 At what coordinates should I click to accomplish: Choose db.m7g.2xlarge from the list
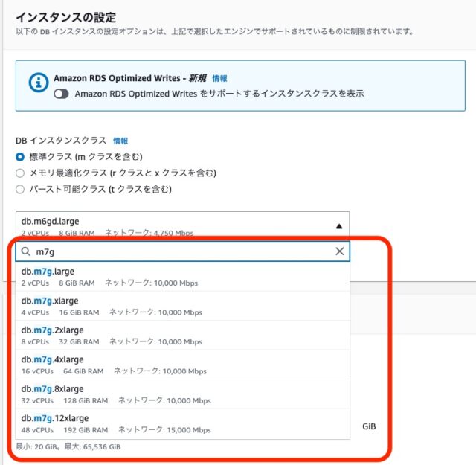[182, 336]
